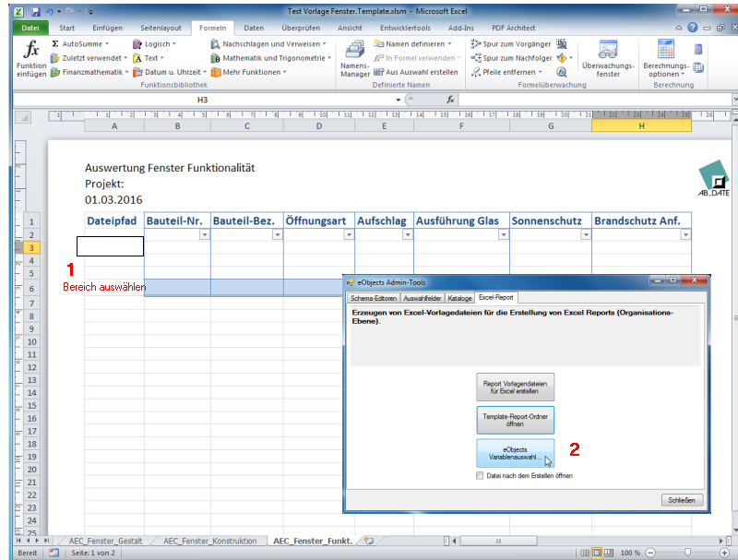Viewport: 738px width, 560px height.
Task: Select the AEC_Fenster_Konstruktion sheet tab
Action: pos(210,542)
